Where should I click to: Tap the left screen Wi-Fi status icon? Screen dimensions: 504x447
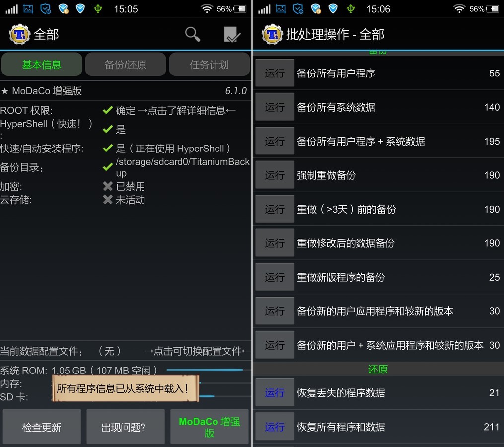[x=207, y=8]
